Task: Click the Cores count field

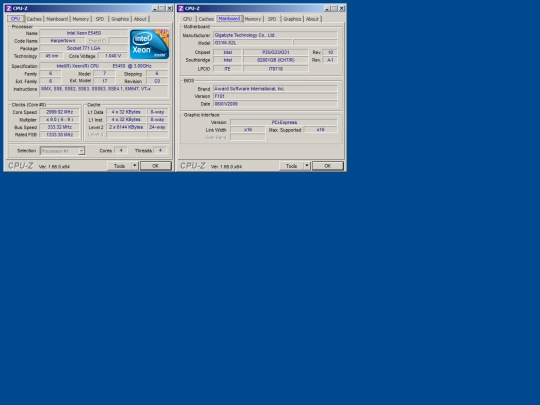Action: [121, 150]
